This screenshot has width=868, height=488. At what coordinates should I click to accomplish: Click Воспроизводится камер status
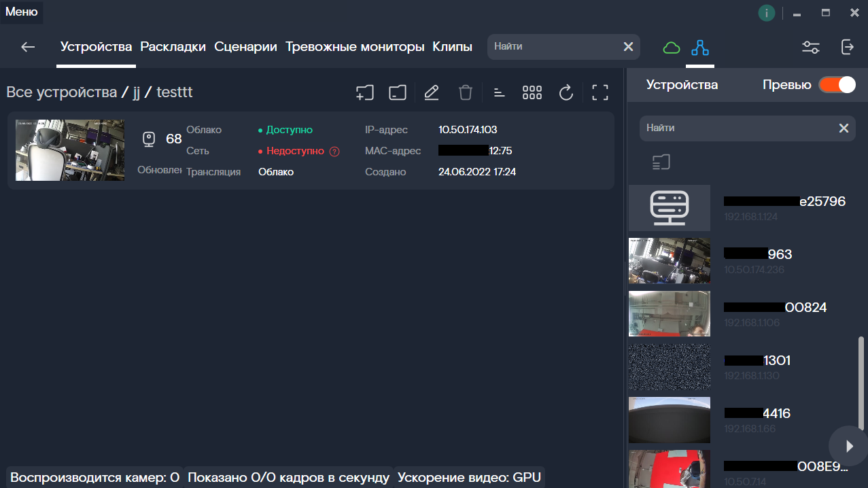94,478
